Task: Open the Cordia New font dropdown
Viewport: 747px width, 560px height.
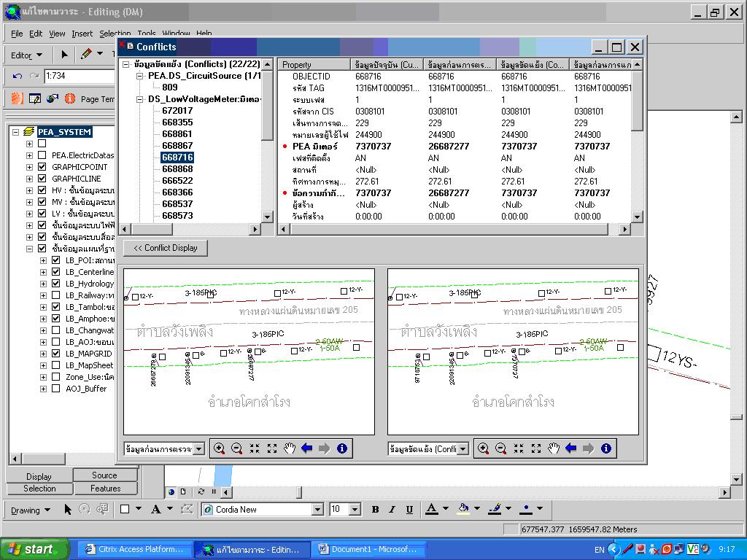Action: [x=319, y=509]
